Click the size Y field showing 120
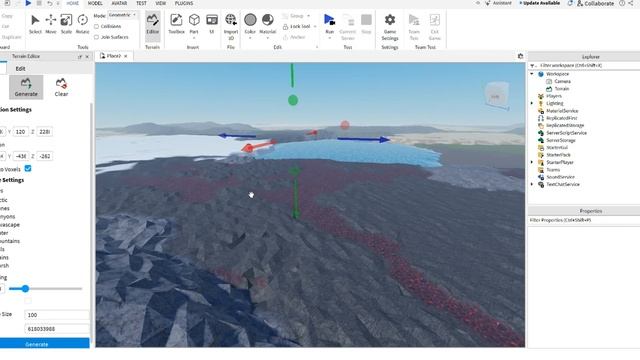This screenshot has height=360, width=640. point(20,132)
